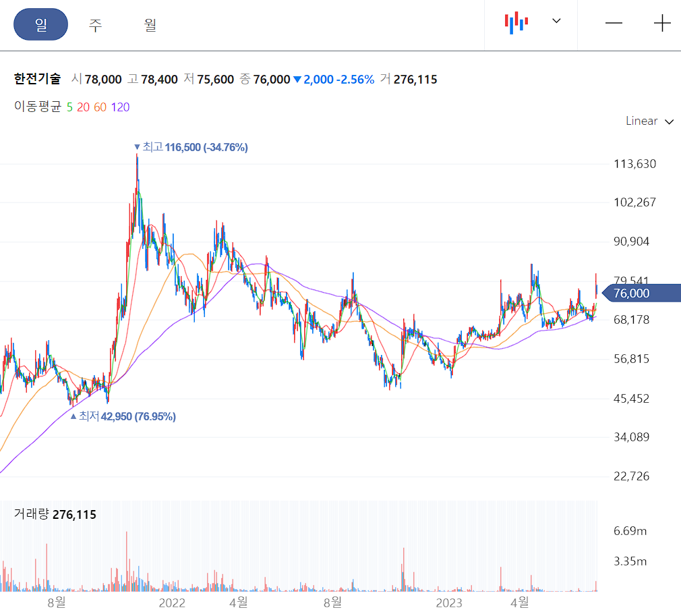Click the candlestick chart type icon

point(516,22)
